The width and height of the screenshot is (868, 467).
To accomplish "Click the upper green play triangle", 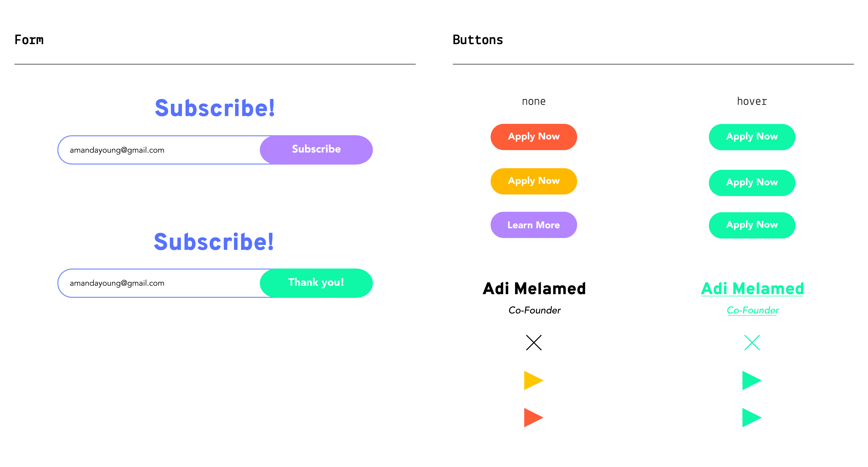I will tap(752, 380).
